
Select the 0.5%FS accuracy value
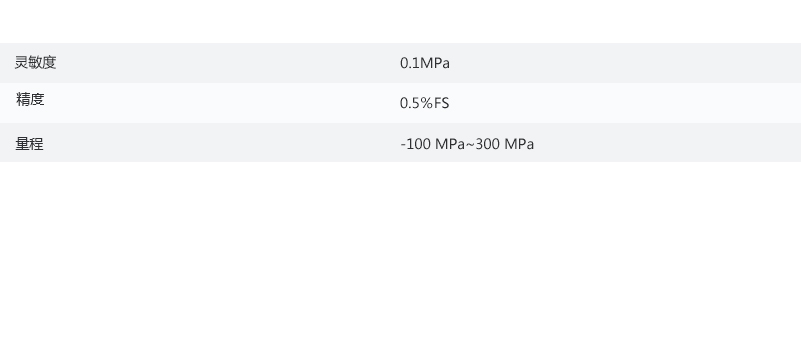click(x=425, y=103)
